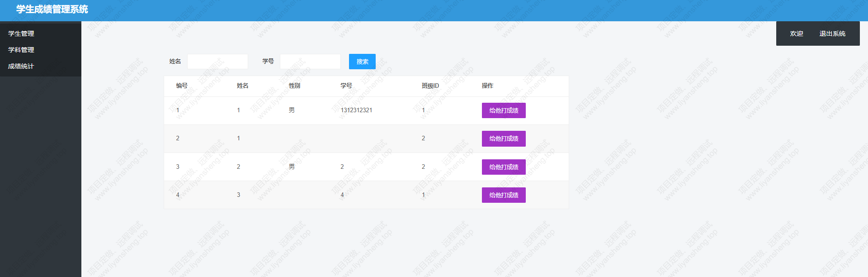Open the 学生管理 sidebar menu
The width and height of the screenshot is (868, 277).
pyautogui.click(x=21, y=33)
